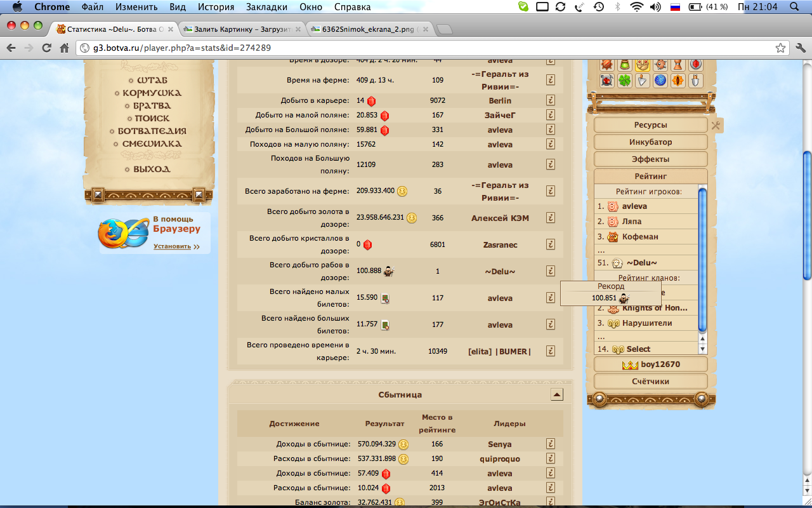Viewport: 812px width, 508px height.
Task: Click rating list scroll down arrow
Action: tap(702, 349)
